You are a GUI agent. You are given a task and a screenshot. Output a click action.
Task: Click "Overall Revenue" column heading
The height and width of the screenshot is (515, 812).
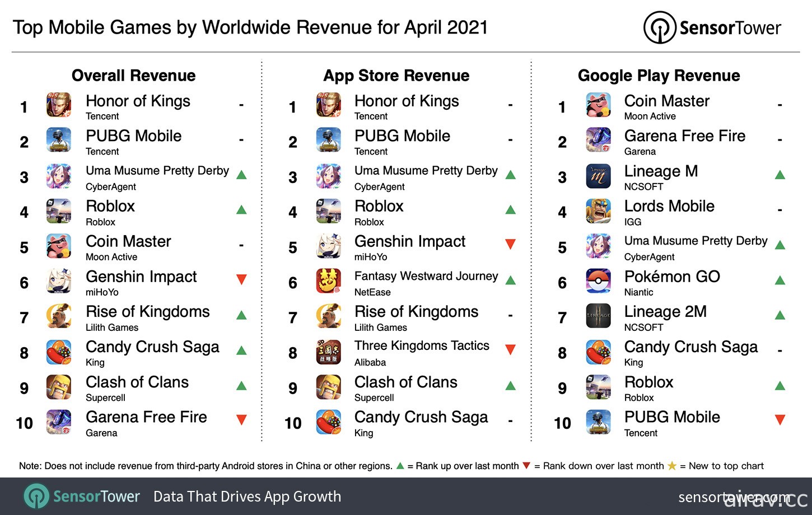point(134,76)
